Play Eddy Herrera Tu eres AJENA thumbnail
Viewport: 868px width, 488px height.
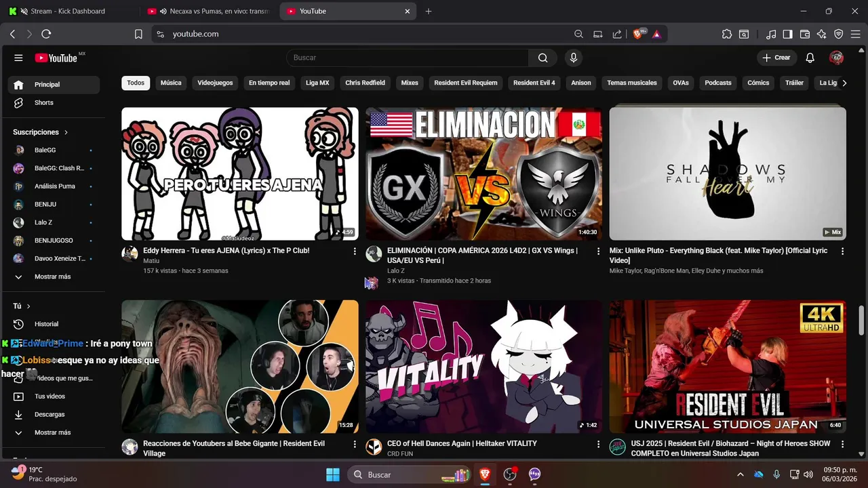tap(240, 174)
